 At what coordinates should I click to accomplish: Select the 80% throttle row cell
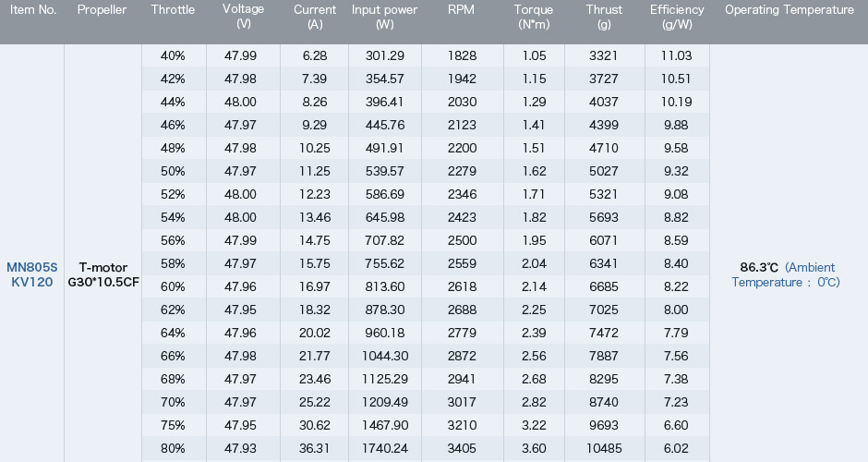click(173, 448)
